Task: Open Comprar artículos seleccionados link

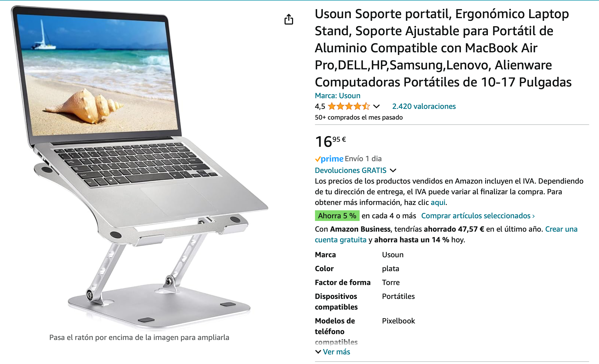Action: (x=478, y=216)
